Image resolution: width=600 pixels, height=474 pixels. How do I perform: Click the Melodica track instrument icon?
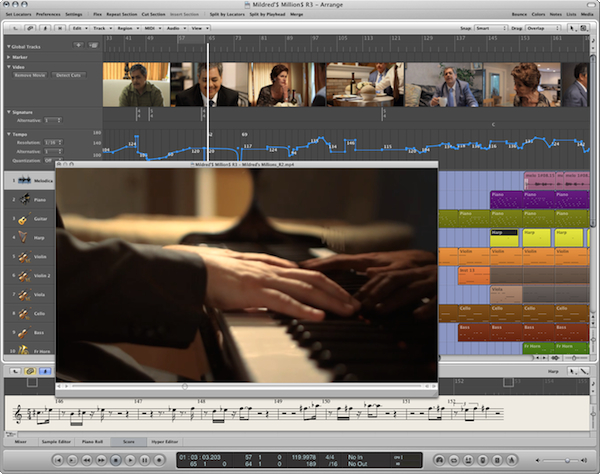click(24, 180)
